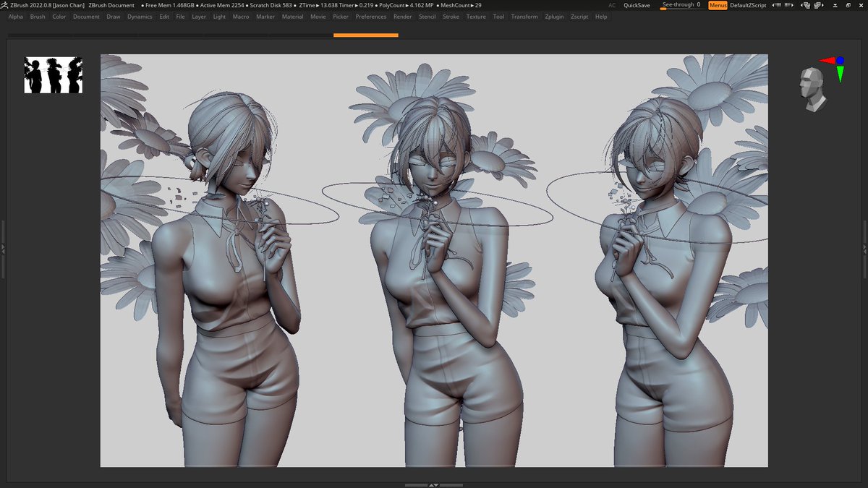Image resolution: width=868 pixels, height=488 pixels.
Task: Click the MeshCount 29 readout
Action: click(x=460, y=5)
